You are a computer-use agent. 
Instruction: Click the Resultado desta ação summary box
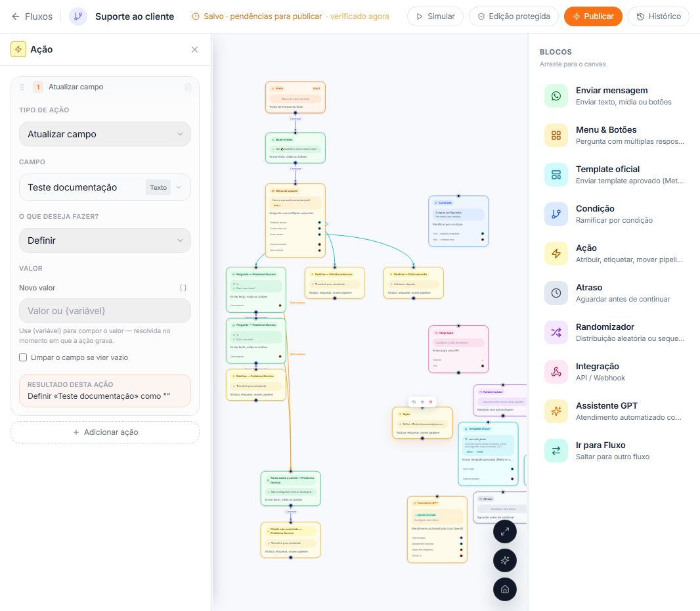click(105, 391)
